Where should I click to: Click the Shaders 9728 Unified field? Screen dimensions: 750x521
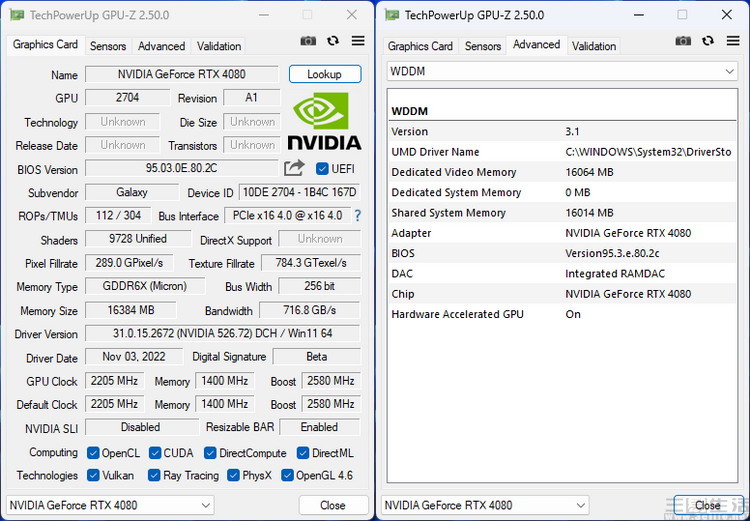(x=138, y=239)
